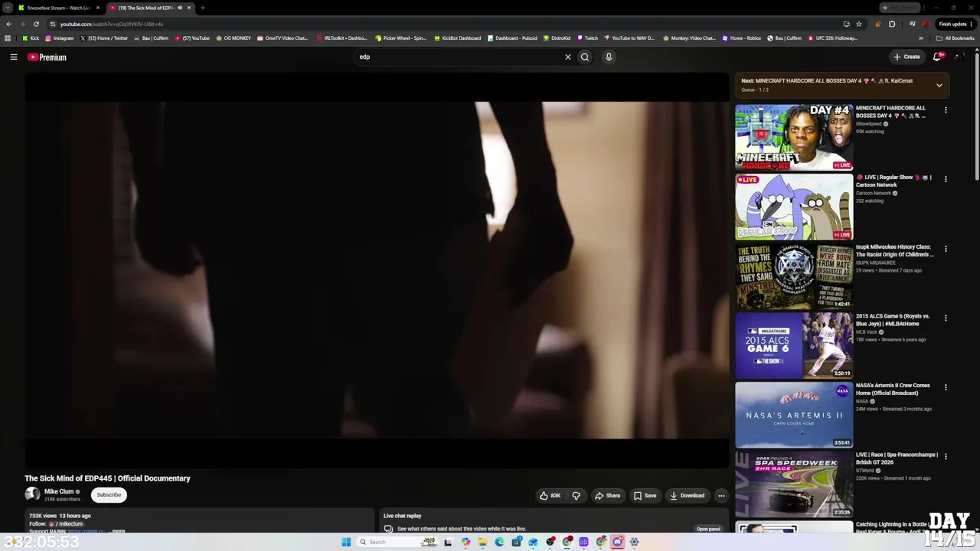Open more actions menu beside Download

pos(721,496)
